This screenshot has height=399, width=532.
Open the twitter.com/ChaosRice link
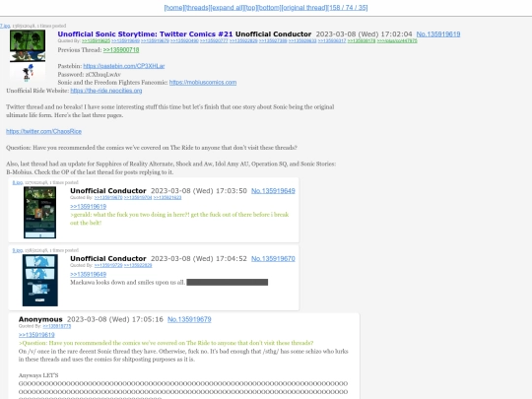[43, 131]
